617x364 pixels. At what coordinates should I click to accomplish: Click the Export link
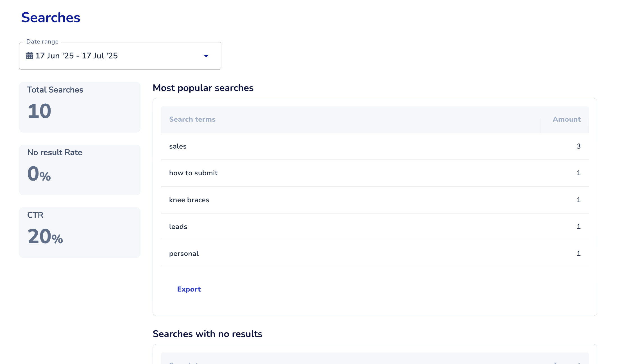[x=189, y=289]
